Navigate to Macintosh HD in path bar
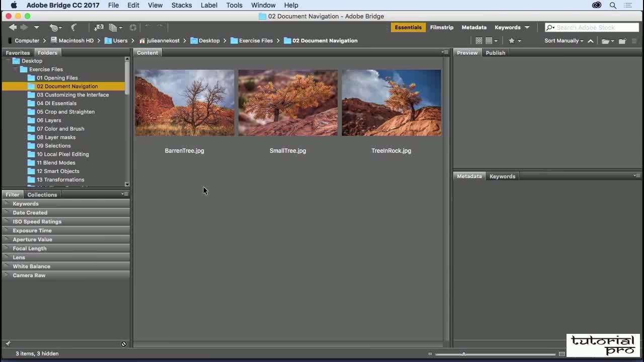 (x=76, y=41)
